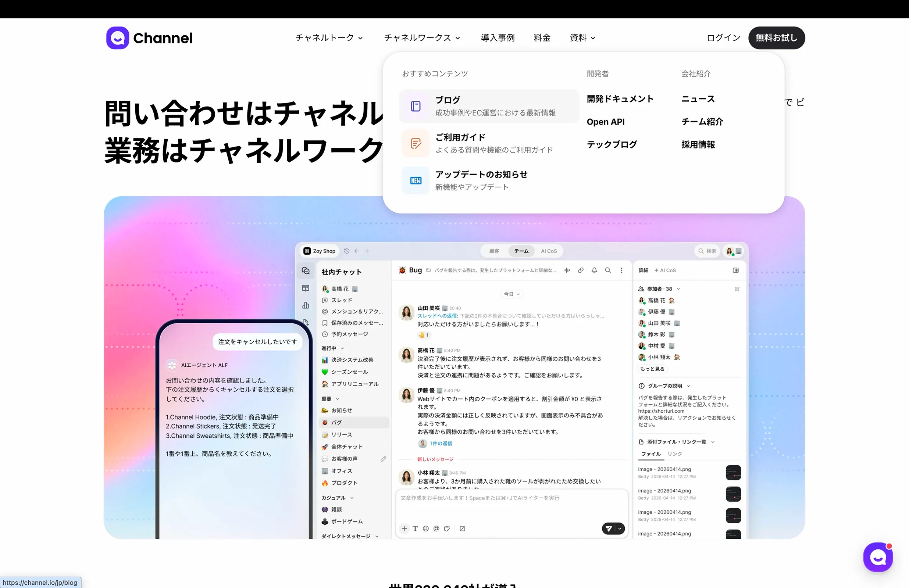
Task: Expand the チャネルワークス menu
Action: [x=422, y=38]
